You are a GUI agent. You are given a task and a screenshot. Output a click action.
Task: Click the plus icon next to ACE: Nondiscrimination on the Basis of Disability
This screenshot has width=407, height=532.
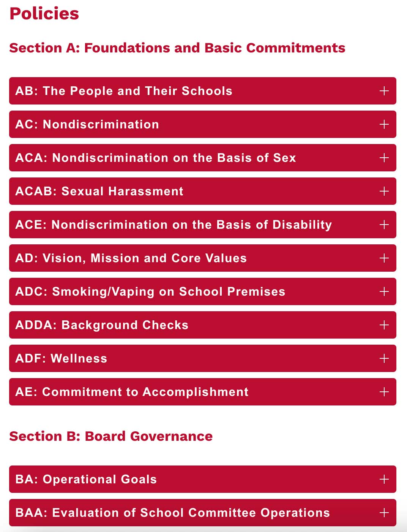[384, 225]
